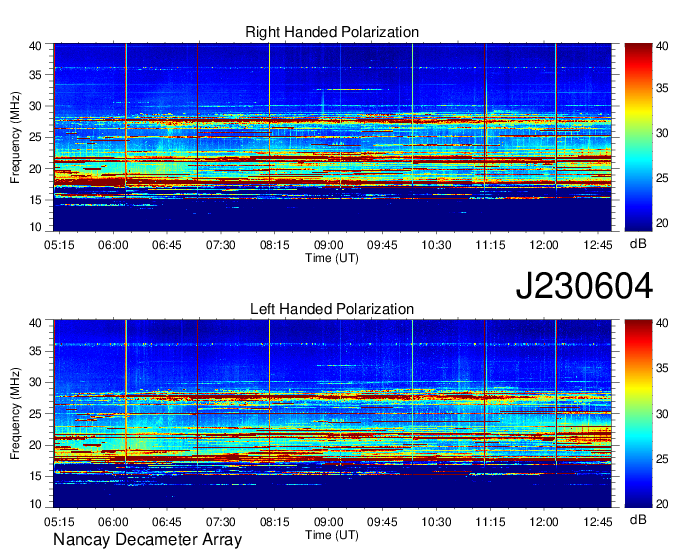Viewport: 680px width, 552px height.
Task: Click the 40 MHz frequency tick, Right Handed plot
Action: coord(35,46)
